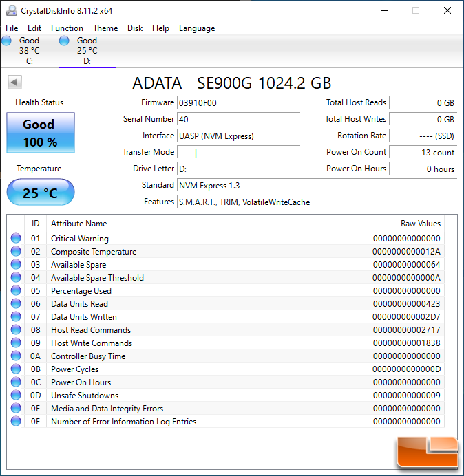Click the Drive Letter field D:
This screenshot has height=476, width=464.
pos(238,169)
